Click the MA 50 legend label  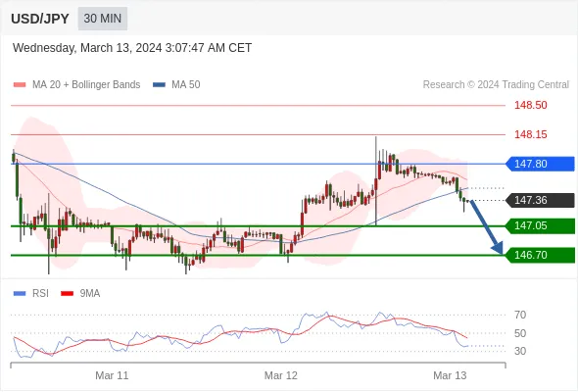click(x=186, y=85)
